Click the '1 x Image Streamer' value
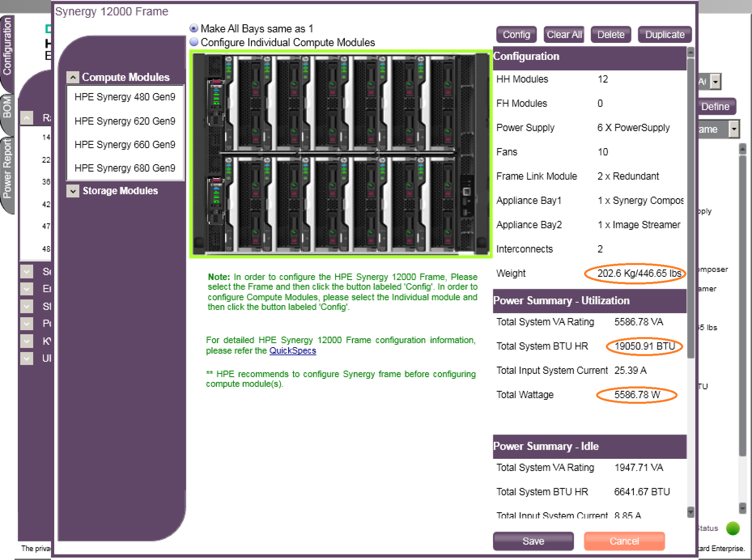The image size is (752, 560). coord(639,225)
